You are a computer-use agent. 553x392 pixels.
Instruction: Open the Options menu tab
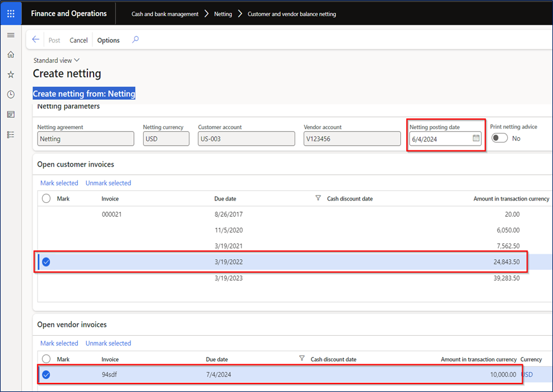coord(108,40)
